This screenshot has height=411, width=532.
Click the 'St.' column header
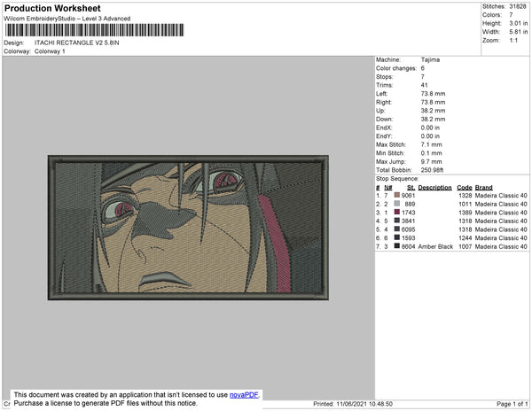[411, 188]
